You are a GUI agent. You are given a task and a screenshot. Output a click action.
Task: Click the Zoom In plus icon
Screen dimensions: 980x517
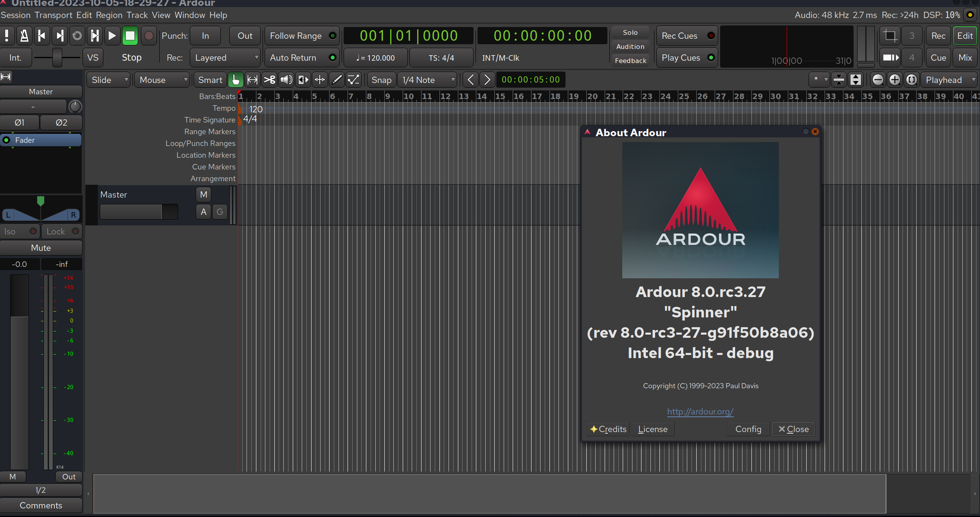tap(895, 80)
